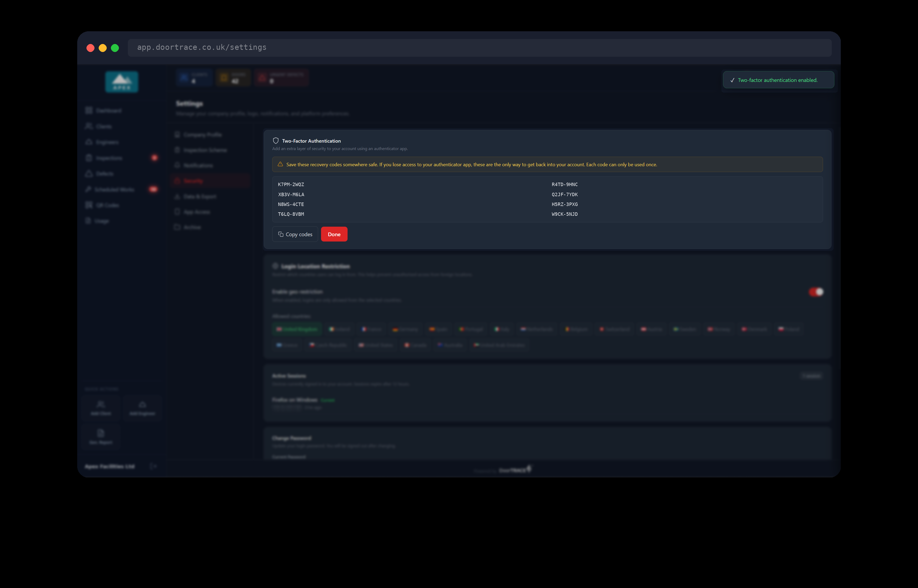The width and height of the screenshot is (918, 588).
Task: Select recovery code XB3V-M6LA
Action: coord(291,194)
